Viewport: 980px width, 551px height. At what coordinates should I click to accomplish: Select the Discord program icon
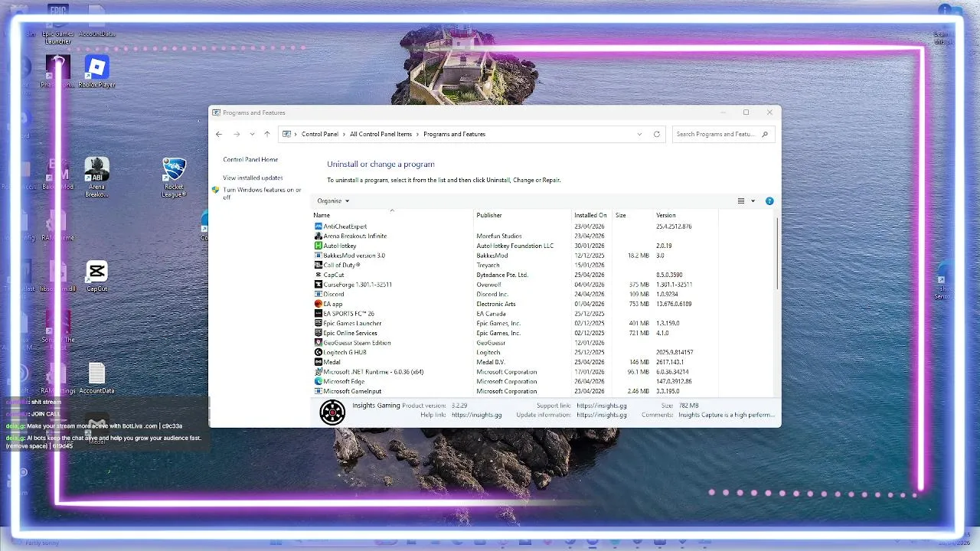pyautogui.click(x=318, y=294)
